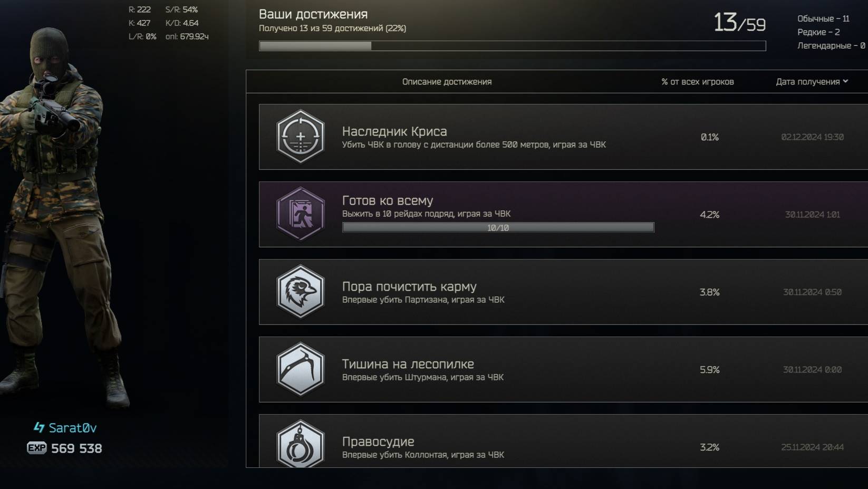Viewport: 868px width, 489px height.
Task: Select the Готов ко всему achievement title
Action: (x=388, y=200)
